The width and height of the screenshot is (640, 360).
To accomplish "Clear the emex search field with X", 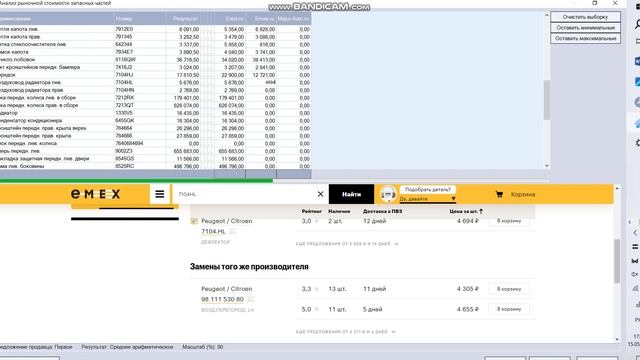I will click(320, 194).
